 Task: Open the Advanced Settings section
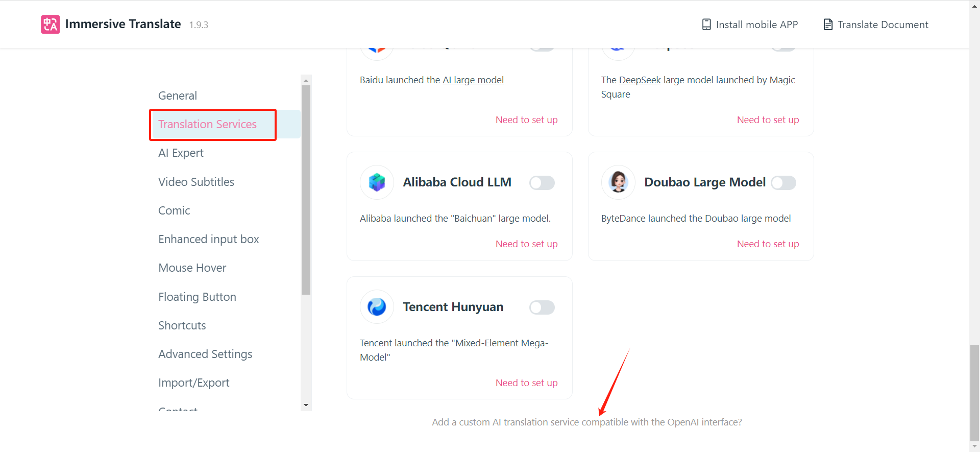[x=205, y=353]
